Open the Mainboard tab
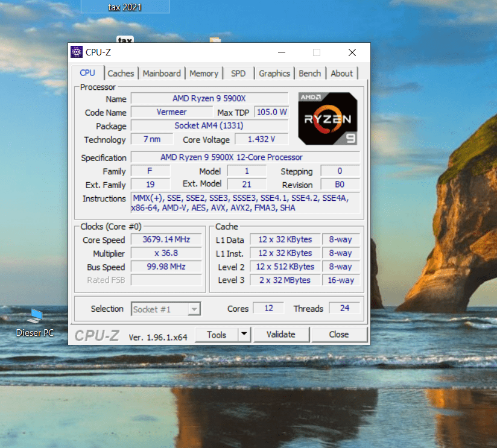Viewport: 497px width, 448px height. pos(162,74)
